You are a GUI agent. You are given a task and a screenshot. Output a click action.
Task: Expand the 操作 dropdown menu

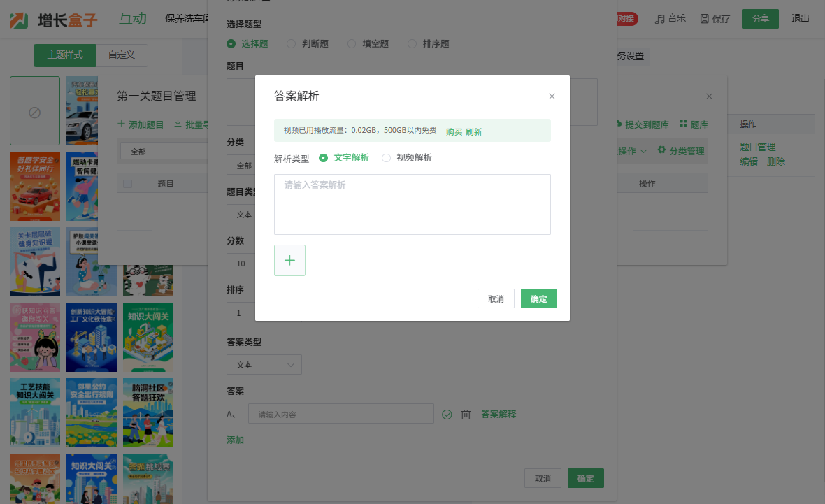633,151
